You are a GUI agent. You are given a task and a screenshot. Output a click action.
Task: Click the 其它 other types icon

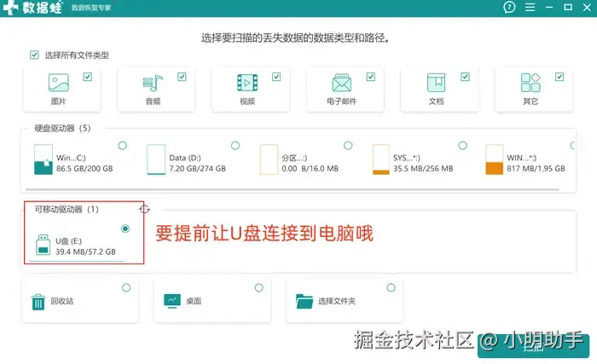pos(530,83)
